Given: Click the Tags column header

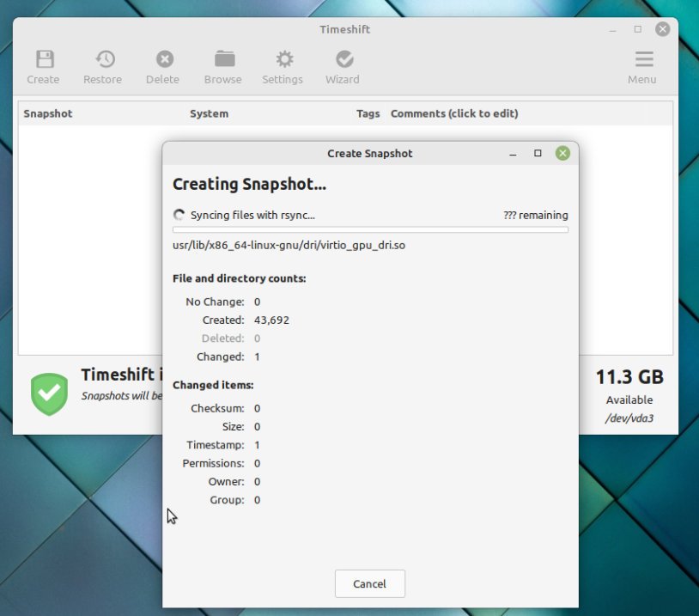Looking at the screenshot, I should [x=368, y=113].
